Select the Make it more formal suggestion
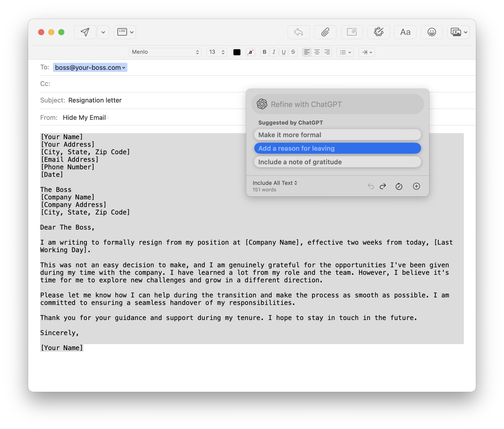The image size is (504, 429). click(x=337, y=135)
